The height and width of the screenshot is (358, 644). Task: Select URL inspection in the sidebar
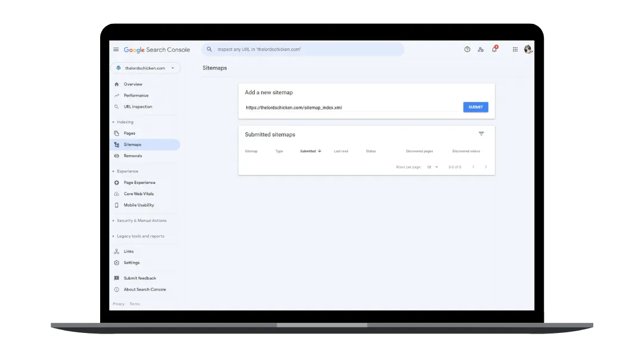pyautogui.click(x=138, y=107)
